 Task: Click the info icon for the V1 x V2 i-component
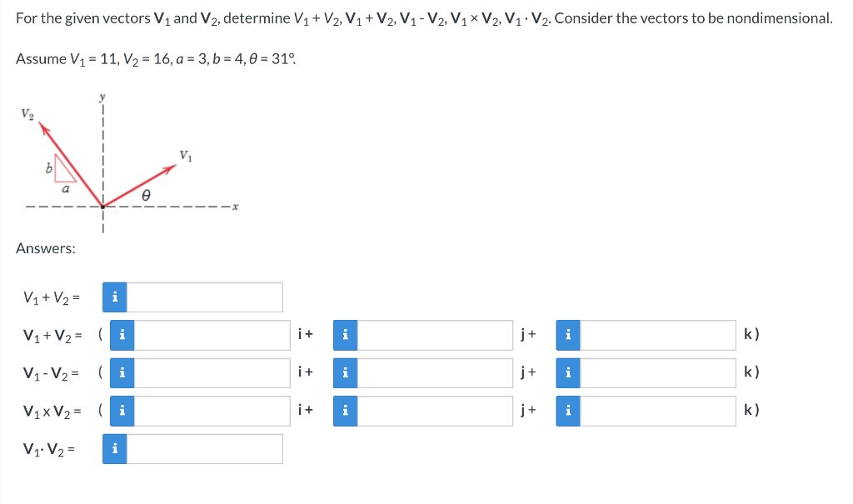tap(122, 410)
